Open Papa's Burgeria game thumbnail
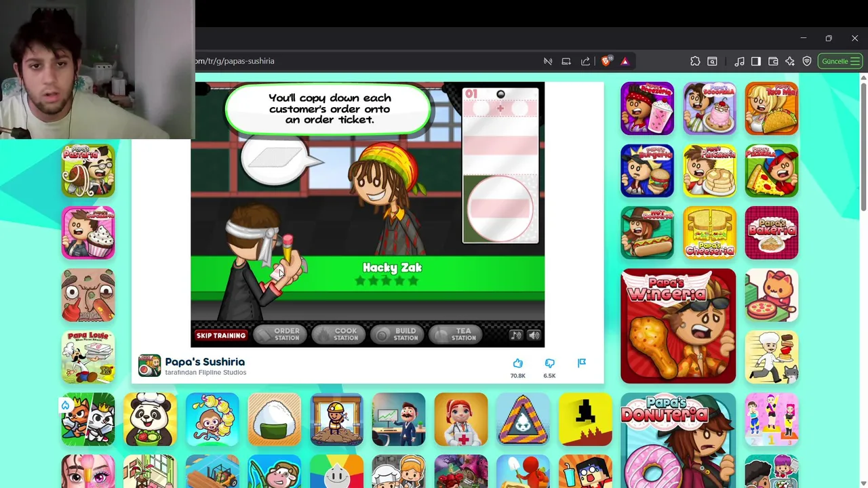 (x=647, y=171)
